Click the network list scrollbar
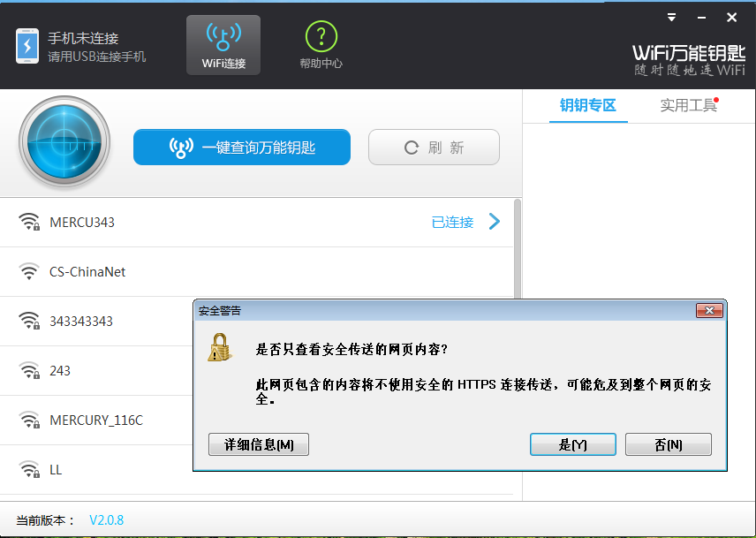This screenshot has width=756, height=538. click(518, 248)
